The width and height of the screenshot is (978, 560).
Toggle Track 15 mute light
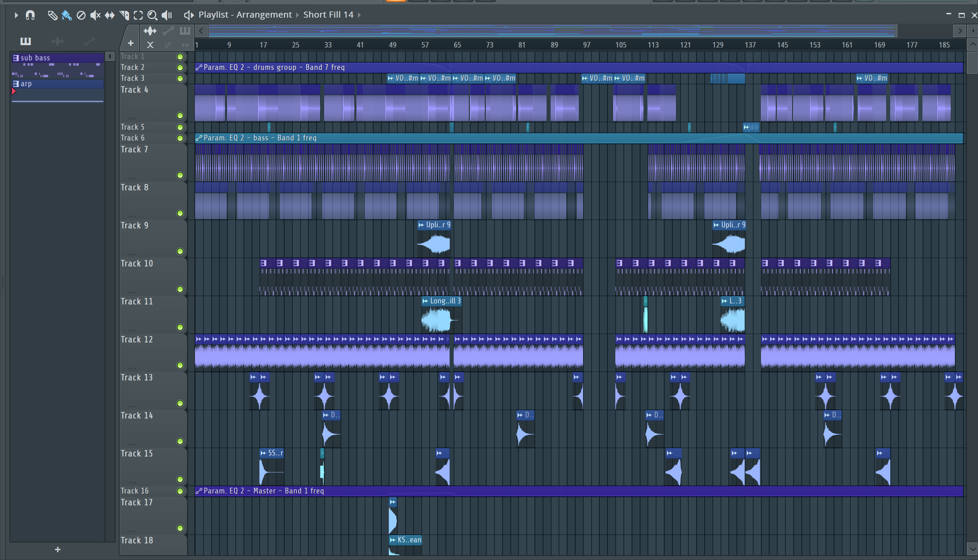180,479
